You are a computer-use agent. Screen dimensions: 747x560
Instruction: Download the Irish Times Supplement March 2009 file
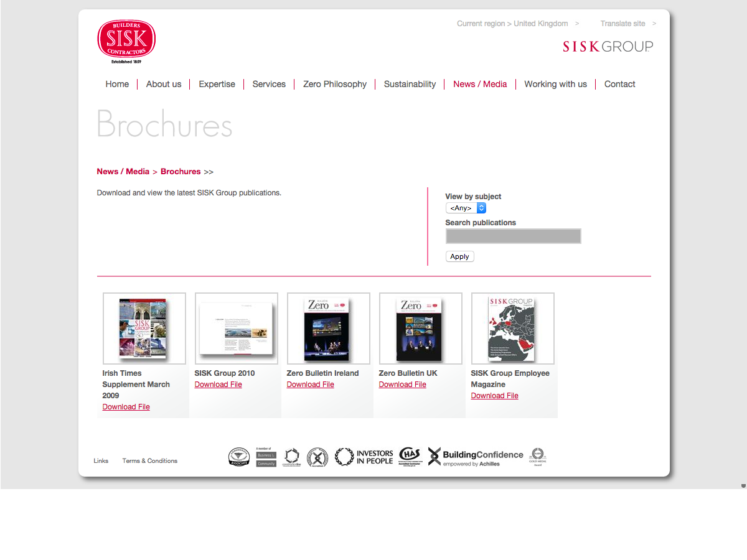[x=126, y=407]
